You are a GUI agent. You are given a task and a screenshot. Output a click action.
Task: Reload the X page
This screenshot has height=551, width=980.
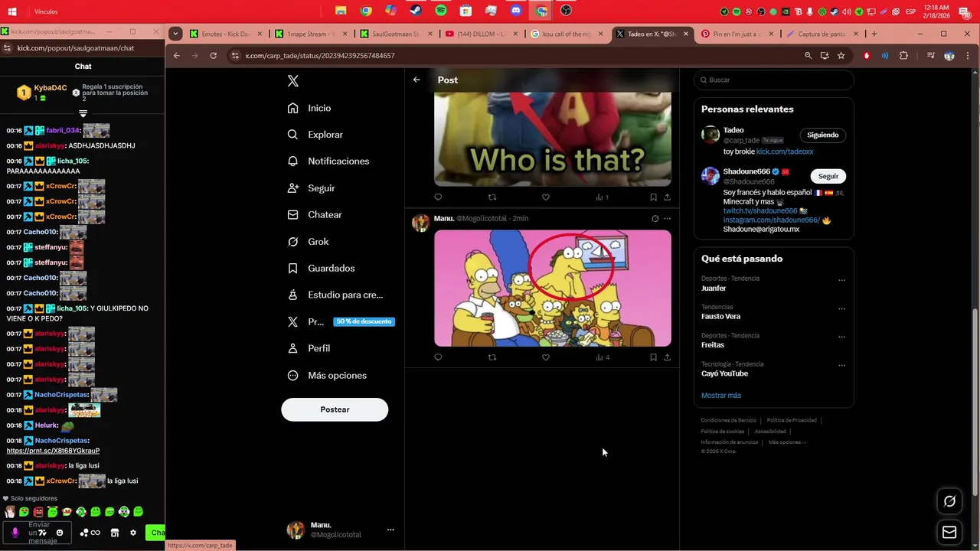click(x=213, y=56)
